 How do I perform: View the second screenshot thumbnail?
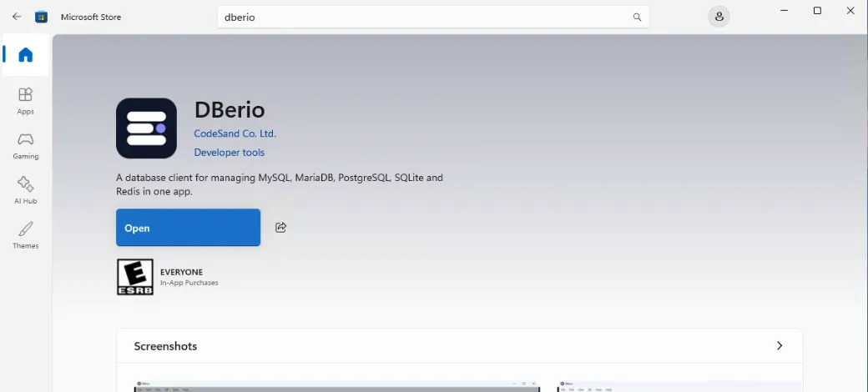[x=680, y=386]
